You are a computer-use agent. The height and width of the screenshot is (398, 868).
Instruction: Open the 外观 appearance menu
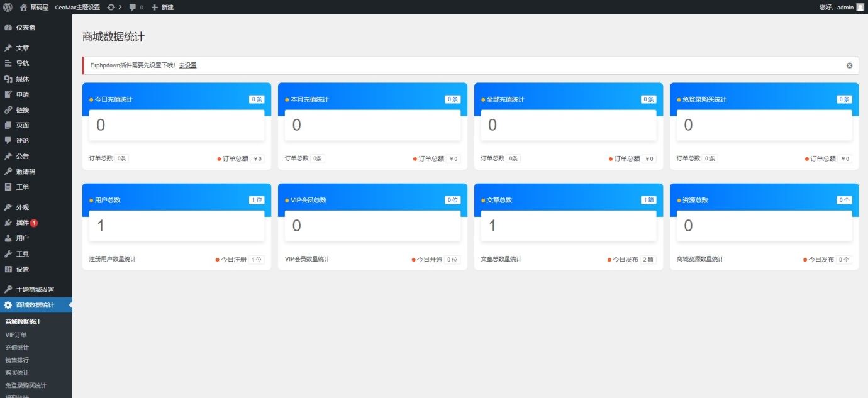[x=22, y=207]
